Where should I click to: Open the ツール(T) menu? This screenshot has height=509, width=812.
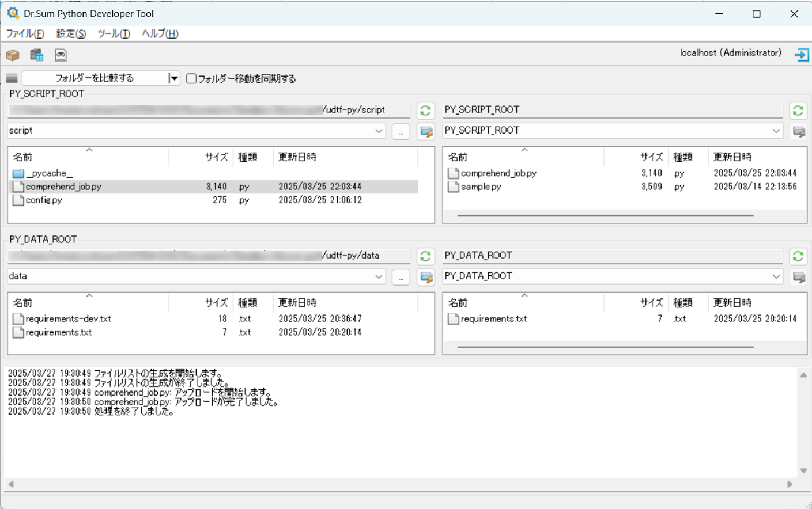pyautogui.click(x=114, y=34)
